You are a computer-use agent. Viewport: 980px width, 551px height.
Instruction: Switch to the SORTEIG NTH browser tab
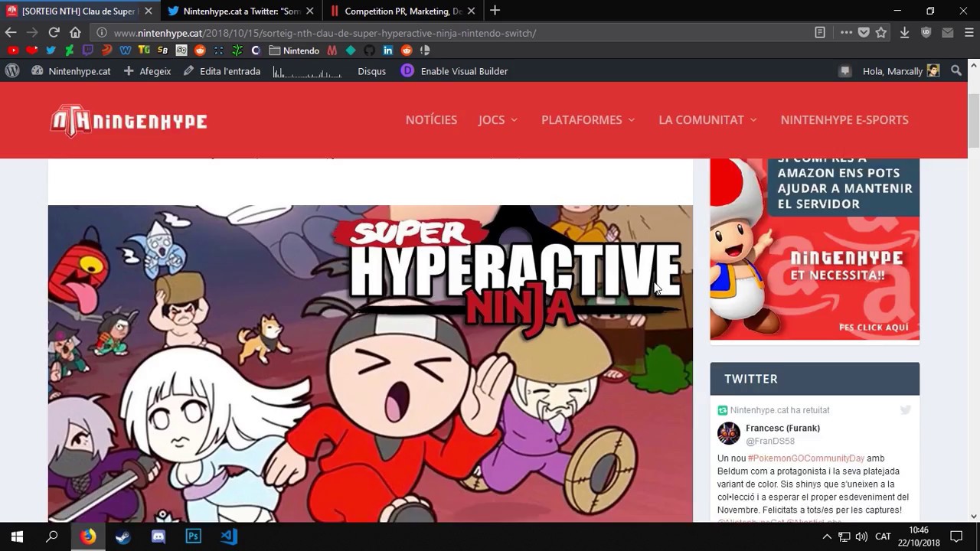pos(80,11)
